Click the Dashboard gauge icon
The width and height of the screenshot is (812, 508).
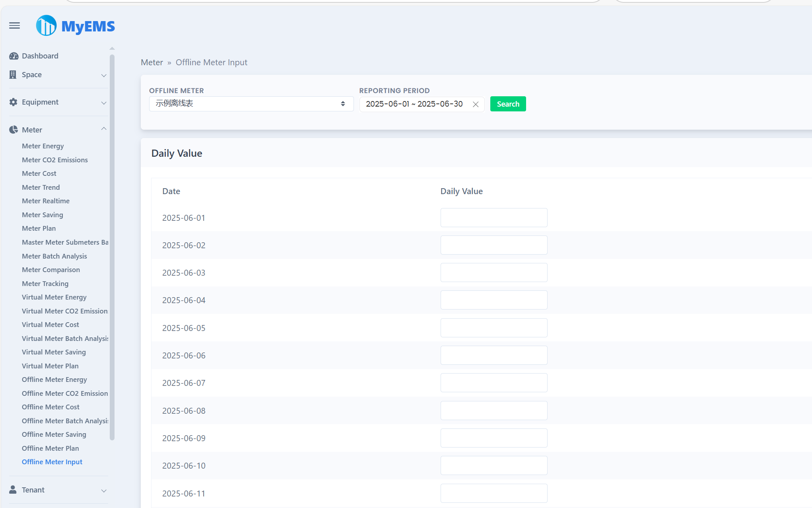(x=14, y=56)
